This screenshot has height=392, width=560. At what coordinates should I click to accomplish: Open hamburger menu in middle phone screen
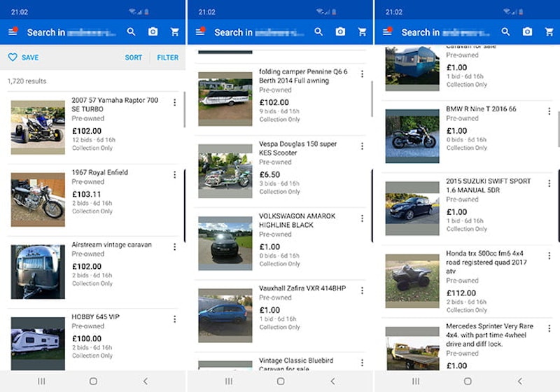point(200,31)
